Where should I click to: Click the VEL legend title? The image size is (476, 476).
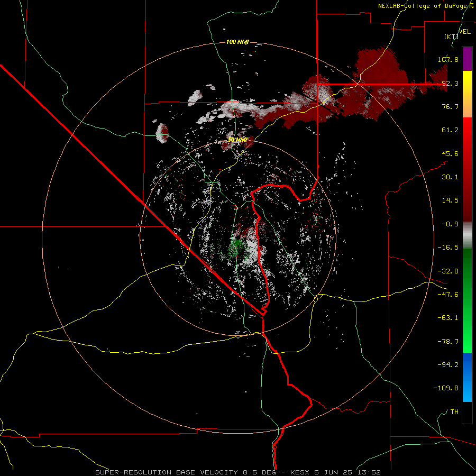click(x=464, y=32)
